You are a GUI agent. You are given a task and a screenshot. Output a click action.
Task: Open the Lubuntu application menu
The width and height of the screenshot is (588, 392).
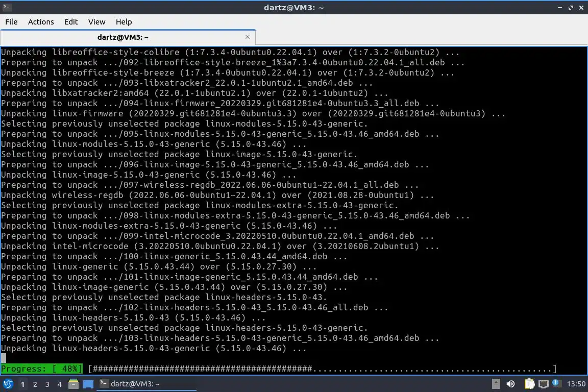8,384
